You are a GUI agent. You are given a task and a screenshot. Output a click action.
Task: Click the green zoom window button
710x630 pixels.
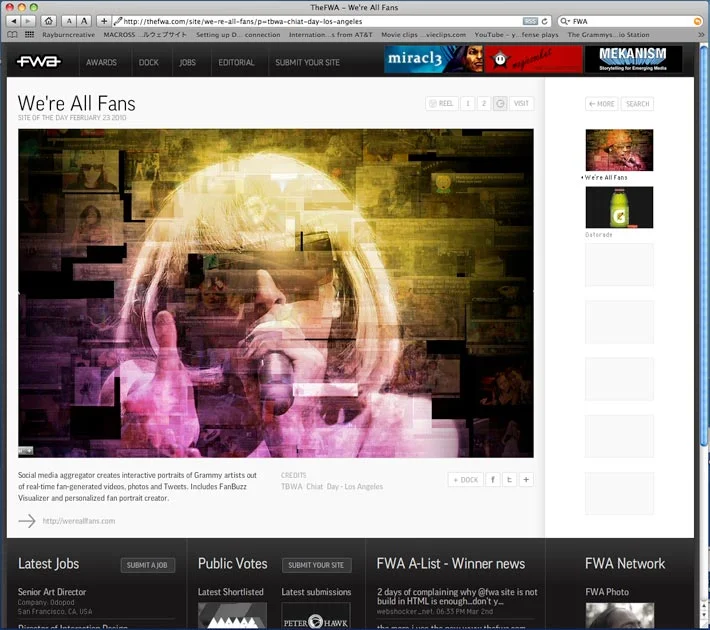pos(34,7)
